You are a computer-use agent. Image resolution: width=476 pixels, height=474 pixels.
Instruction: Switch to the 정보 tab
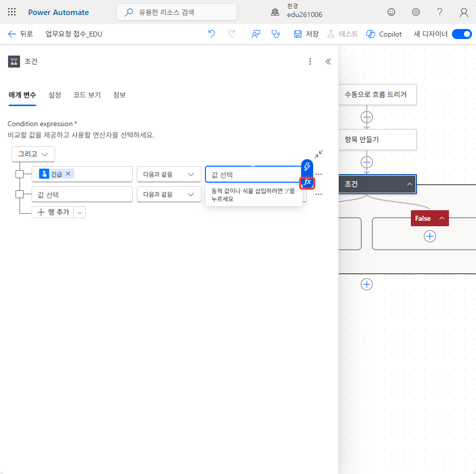pos(119,95)
